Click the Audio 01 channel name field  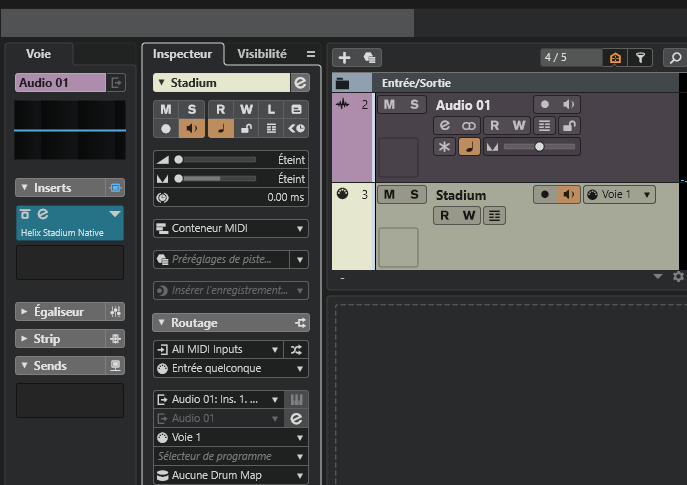click(x=60, y=83)
